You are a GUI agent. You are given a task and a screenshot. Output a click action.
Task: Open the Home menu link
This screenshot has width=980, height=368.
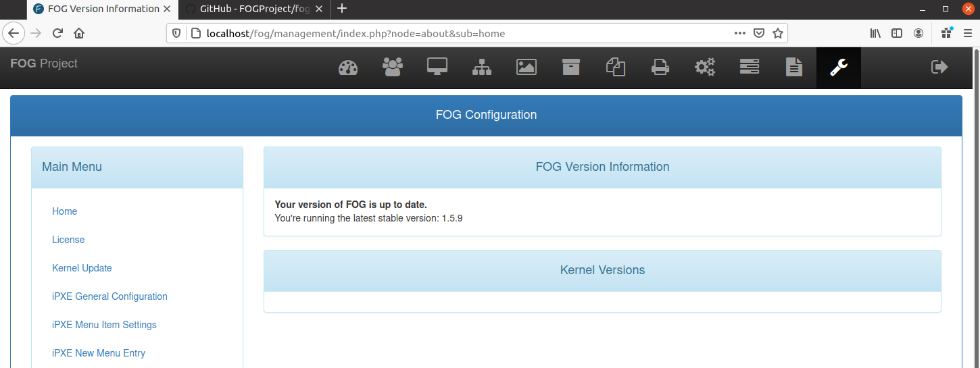click(65, 211)
